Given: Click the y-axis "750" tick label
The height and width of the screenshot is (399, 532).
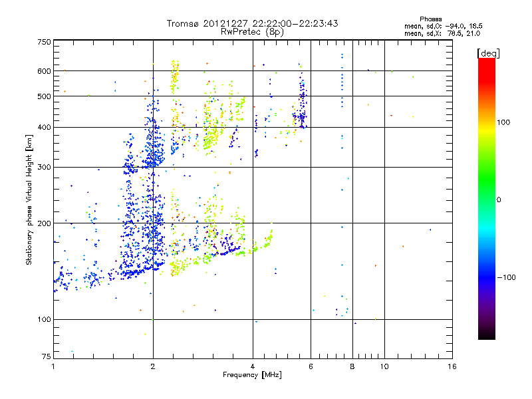Looking at the screenshot, I should pyautogui.click(x=44, y=42).
